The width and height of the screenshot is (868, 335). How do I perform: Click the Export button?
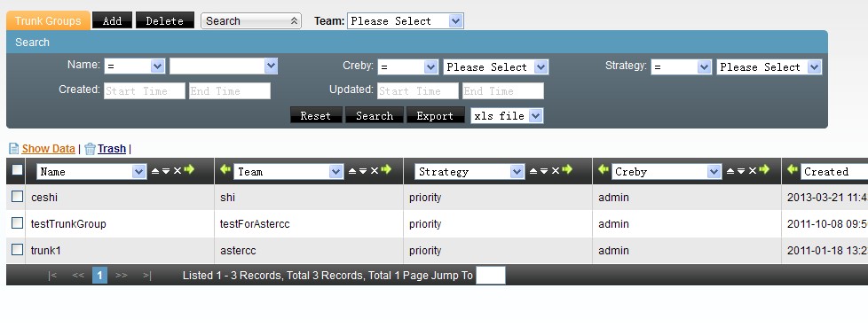(435, 115)
